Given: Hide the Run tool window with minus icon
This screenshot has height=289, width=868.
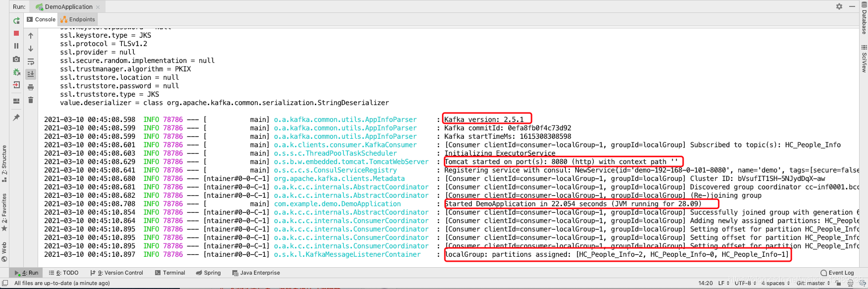Looking at the screenshot, I should coord(852,6).
